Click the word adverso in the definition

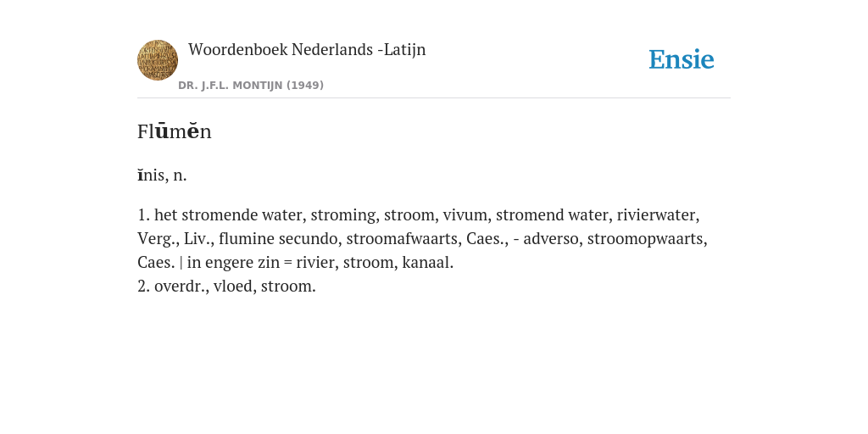point(551,238)
